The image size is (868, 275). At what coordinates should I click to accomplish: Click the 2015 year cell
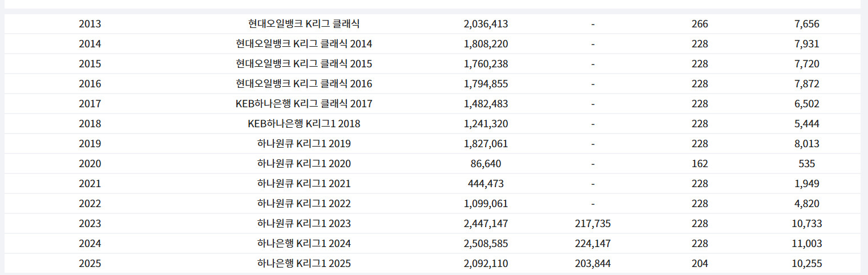point(90,64)
